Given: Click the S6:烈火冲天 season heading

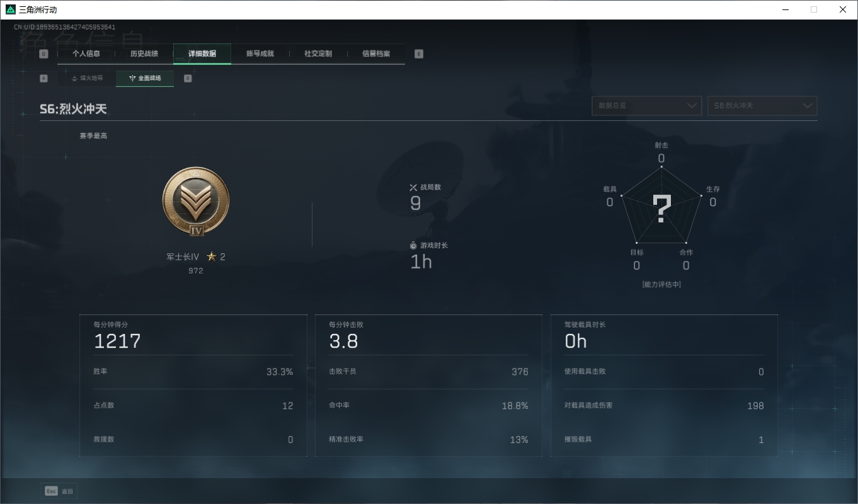Looking at the screenshot, I should pyautogui.click(x=73, y=109).
